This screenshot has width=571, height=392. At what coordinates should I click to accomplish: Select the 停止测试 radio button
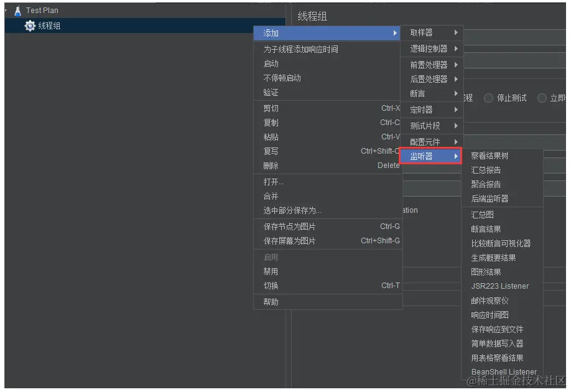[488, 98]
